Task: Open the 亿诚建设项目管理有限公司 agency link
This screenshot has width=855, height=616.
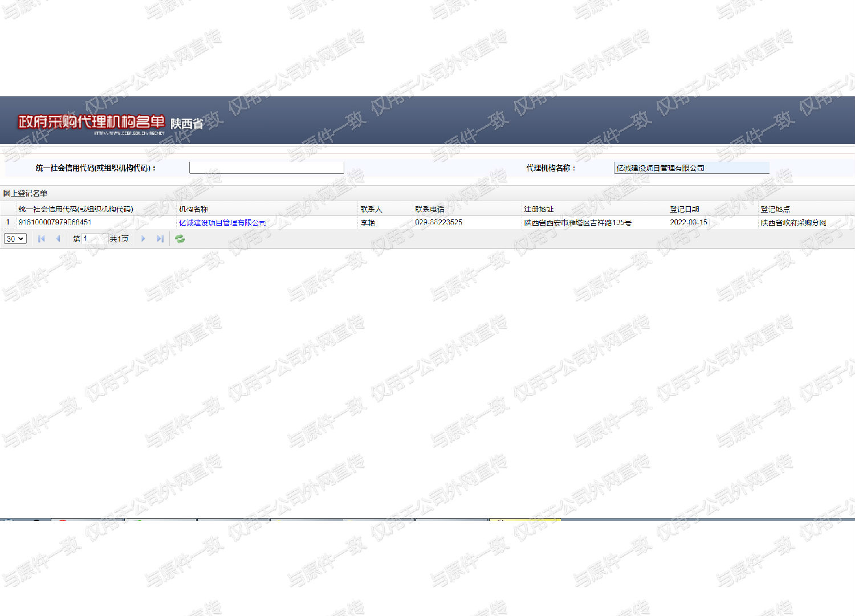Action: click(x=222, y=223)
